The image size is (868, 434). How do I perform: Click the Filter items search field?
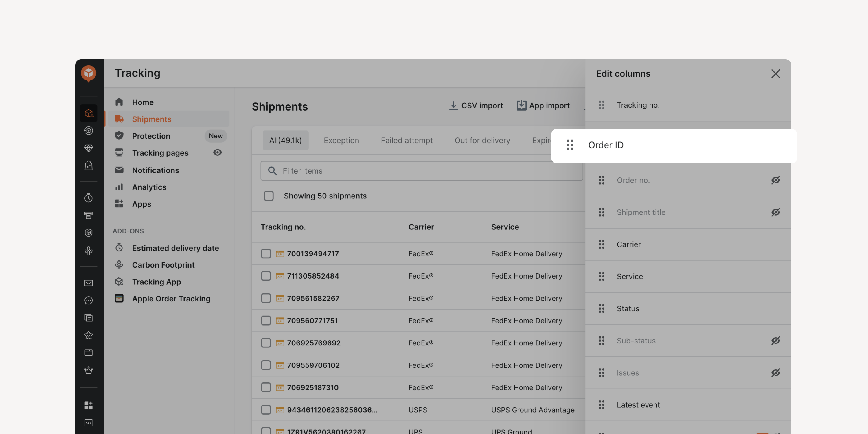(422, 171)
